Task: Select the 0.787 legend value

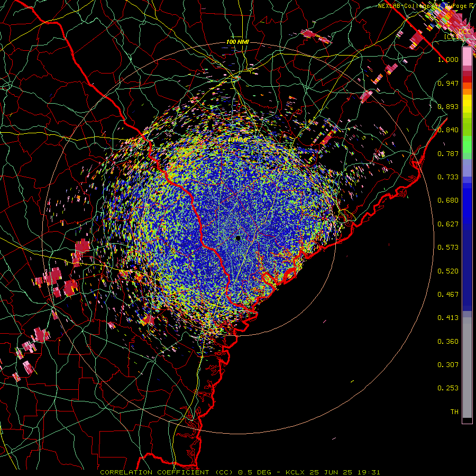Action: click(x=448, y=153)
